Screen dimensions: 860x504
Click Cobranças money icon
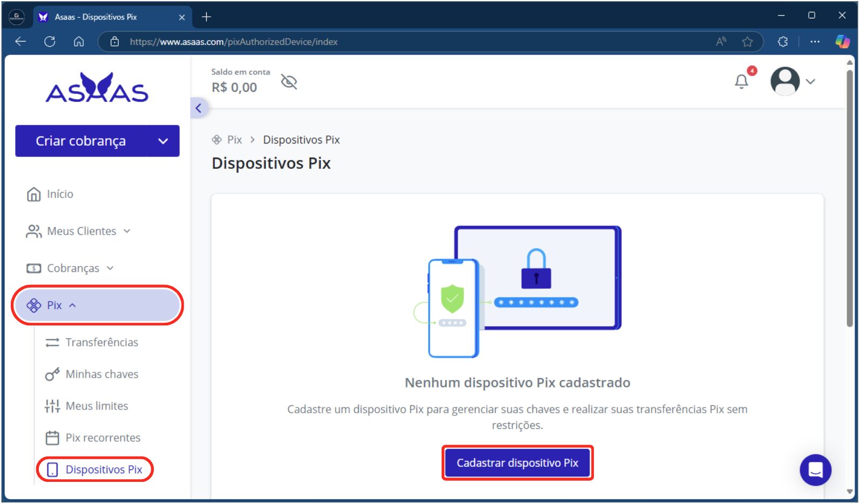point(33,268)
